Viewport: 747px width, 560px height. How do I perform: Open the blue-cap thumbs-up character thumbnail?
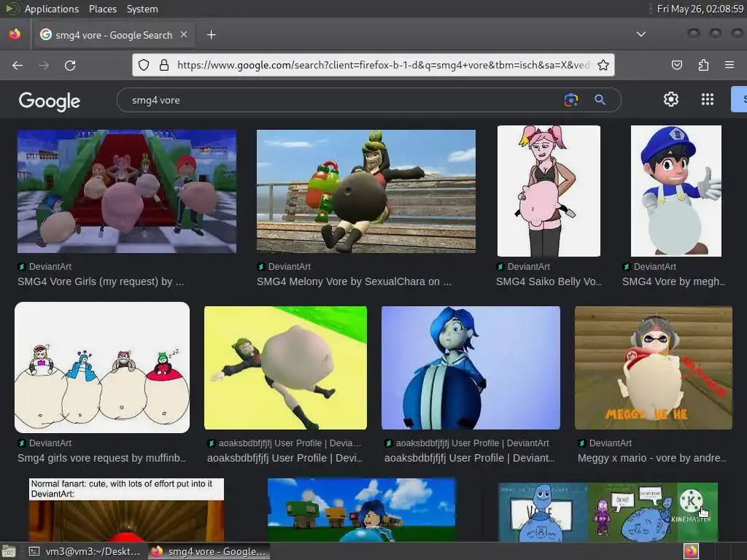[676, 191]
